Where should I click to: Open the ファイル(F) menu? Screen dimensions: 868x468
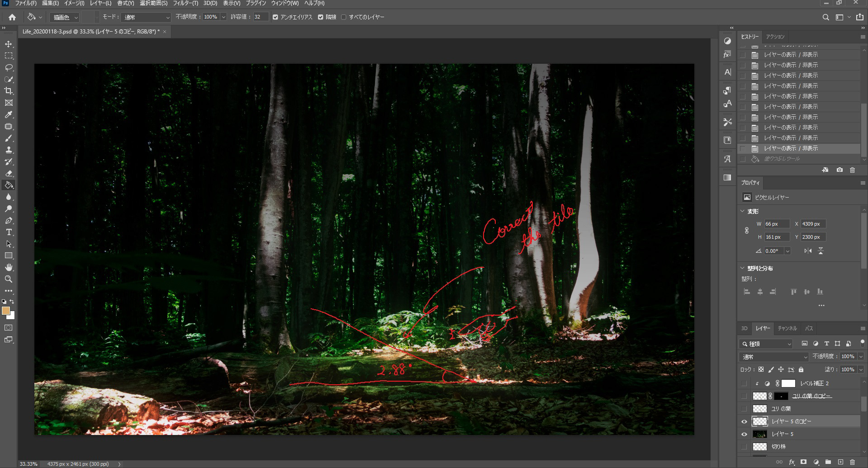click(x=26, y=3)
